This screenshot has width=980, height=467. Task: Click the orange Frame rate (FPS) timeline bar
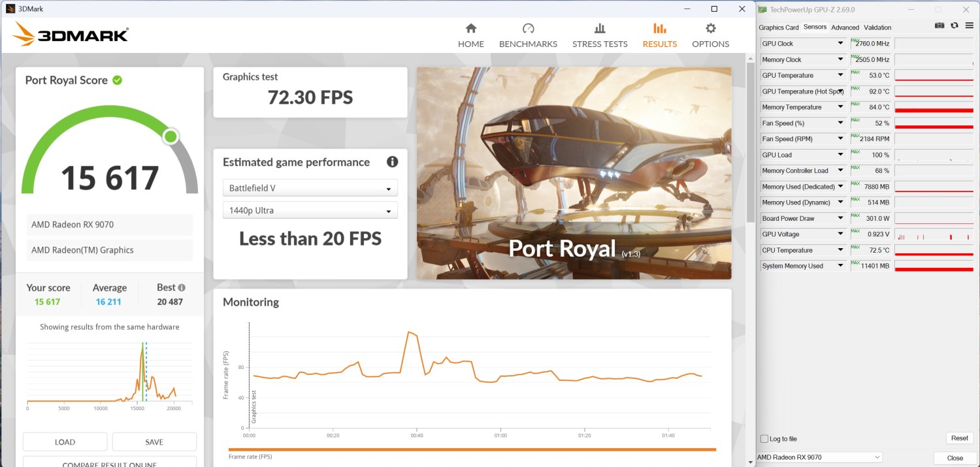click(x=472, y=449)
